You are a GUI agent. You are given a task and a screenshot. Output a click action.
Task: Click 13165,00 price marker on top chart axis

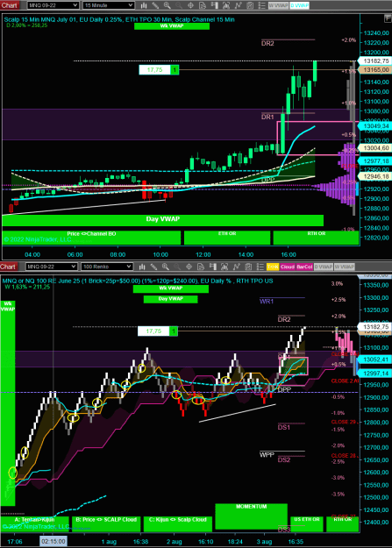(x=375, y=70)
